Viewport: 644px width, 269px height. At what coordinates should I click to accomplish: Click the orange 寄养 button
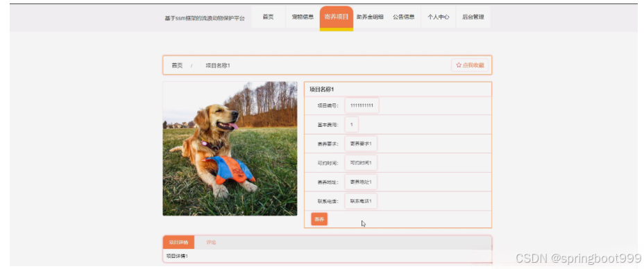[x=319, y=219]
